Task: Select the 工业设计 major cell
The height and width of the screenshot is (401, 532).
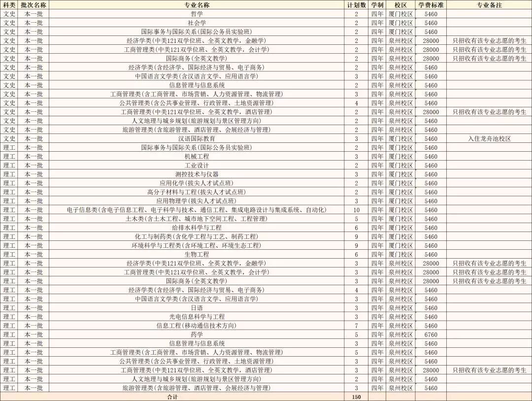Action: click(197, 166)
